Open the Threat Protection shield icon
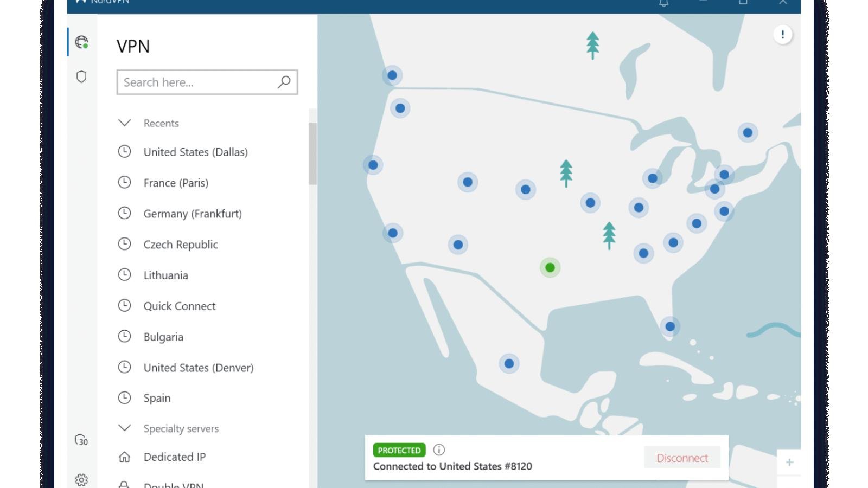Viewport: 868px width, 488px height. coord(81,76)
